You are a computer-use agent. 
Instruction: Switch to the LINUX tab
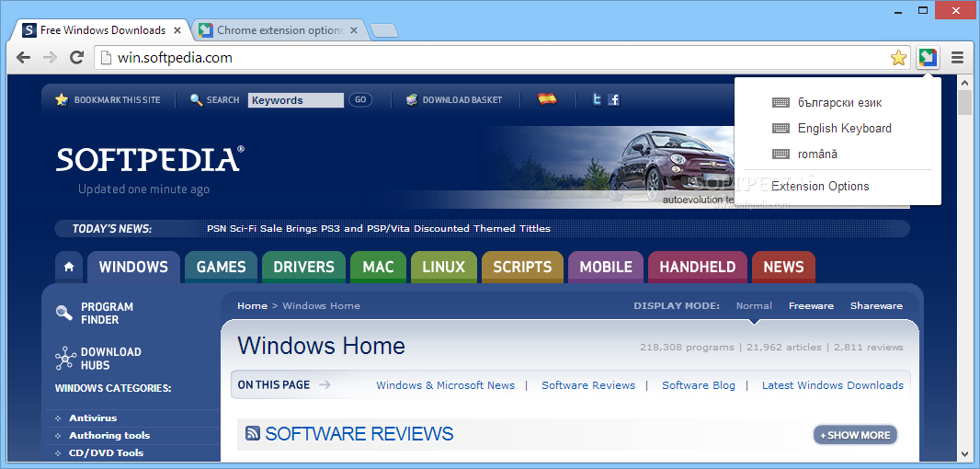point(444,267)
